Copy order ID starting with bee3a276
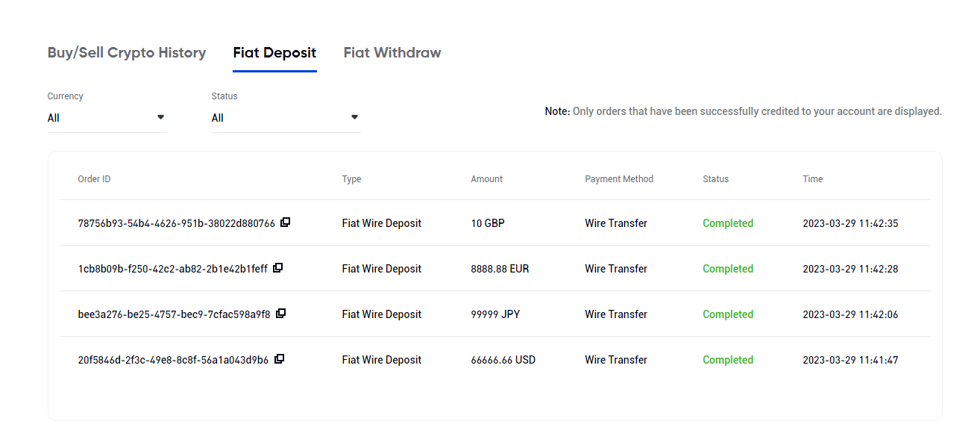980x445 pixels. 280,314
